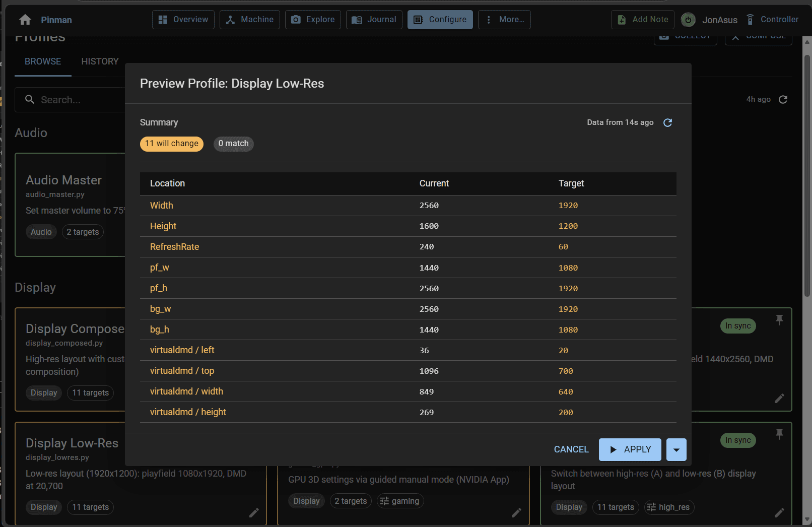Click the gaming tag chip
Screen dimensions: 812x527
tap(400, 501)
